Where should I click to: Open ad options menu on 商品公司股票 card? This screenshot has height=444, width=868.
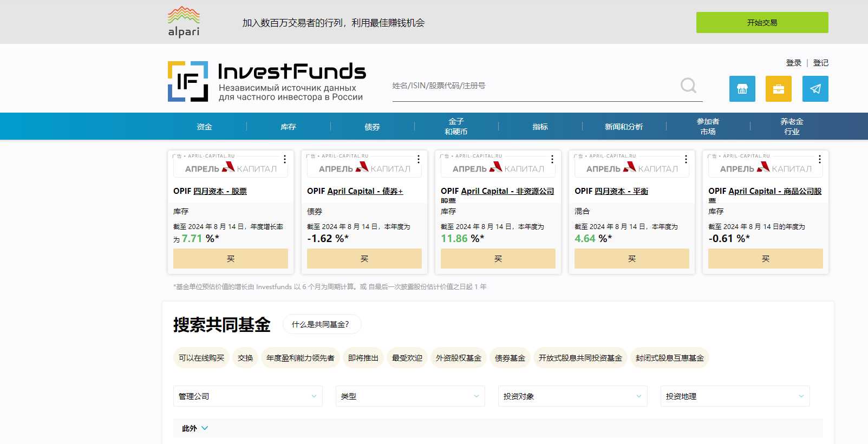(x=820, y=159)
